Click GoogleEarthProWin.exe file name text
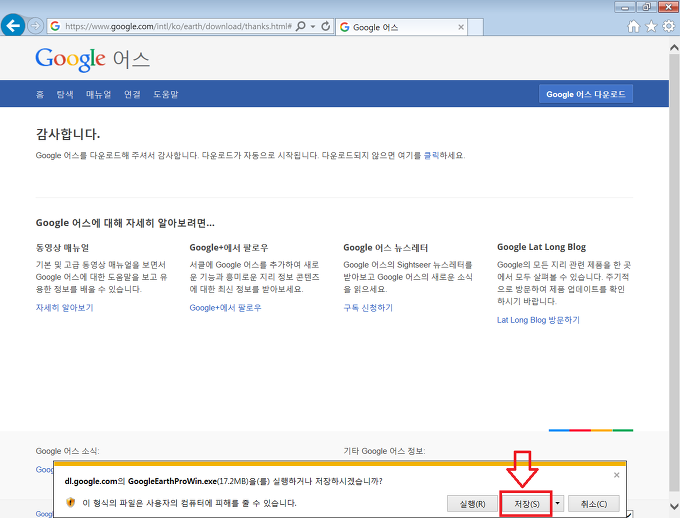 tap(172, 481)
